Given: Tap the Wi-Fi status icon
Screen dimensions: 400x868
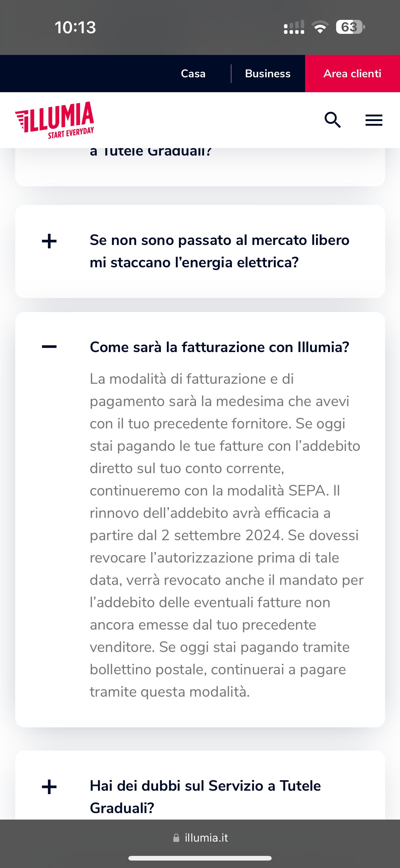Looking at the screenshot, I should [x=320, y=27].
